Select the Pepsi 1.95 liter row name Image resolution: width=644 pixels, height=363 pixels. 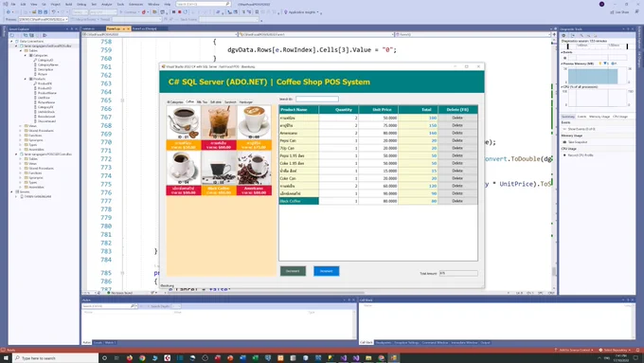tap(298, 155)
